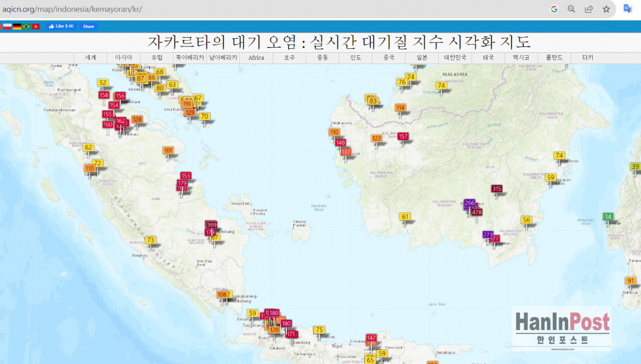641x364 pixels.
Task: Click the Facebook Like 8.4K button
Action: [61, 26]
